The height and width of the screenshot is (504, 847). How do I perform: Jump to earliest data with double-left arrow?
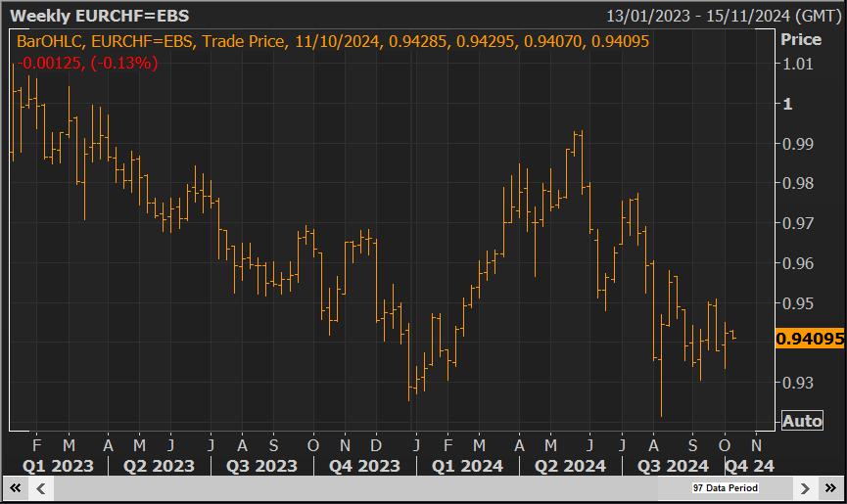tap(15, 488)
